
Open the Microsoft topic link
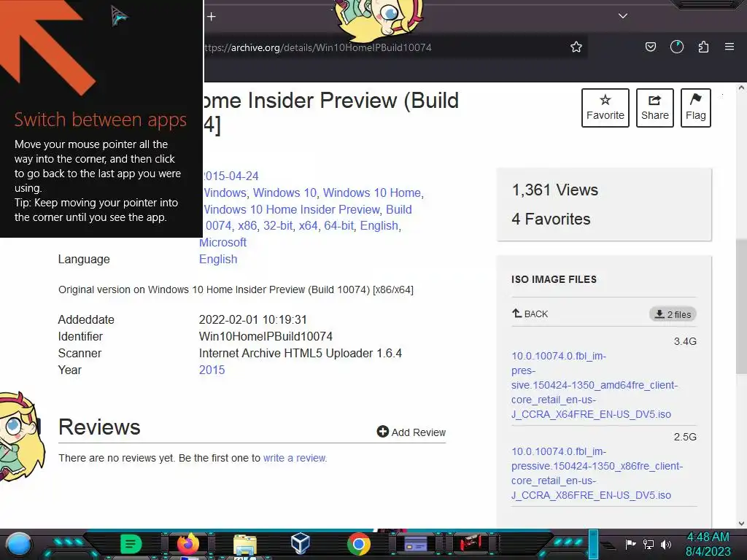(x=222, y=242)
